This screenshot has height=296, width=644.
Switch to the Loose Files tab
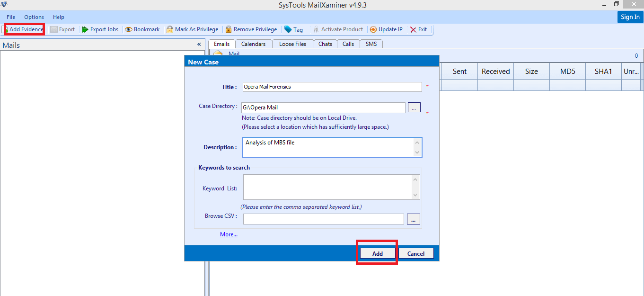(x=292, y=44)
